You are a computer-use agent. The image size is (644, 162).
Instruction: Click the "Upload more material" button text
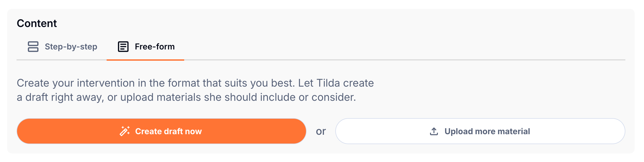coord(487,131)
